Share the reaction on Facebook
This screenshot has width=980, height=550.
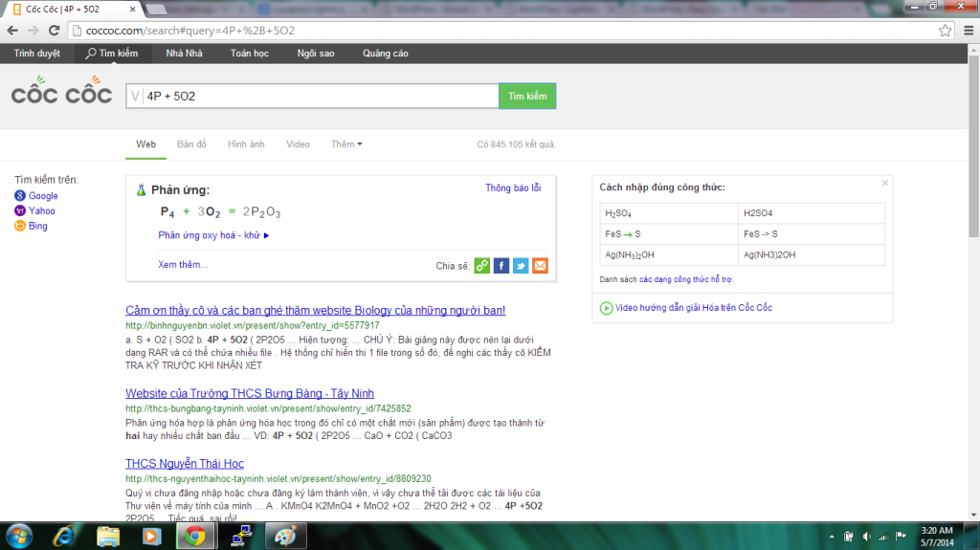point(501,266)
